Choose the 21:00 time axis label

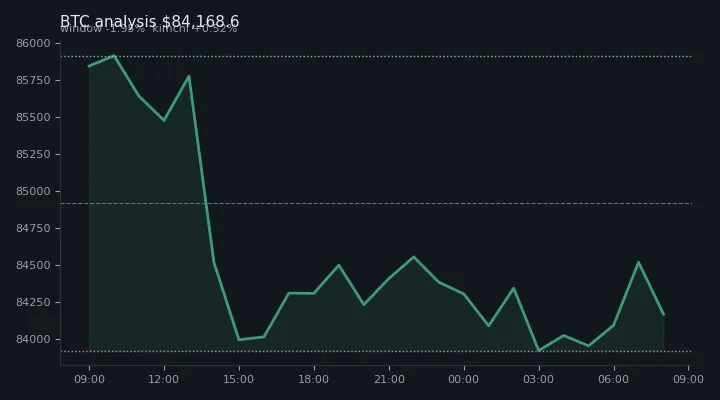point(389,379)
